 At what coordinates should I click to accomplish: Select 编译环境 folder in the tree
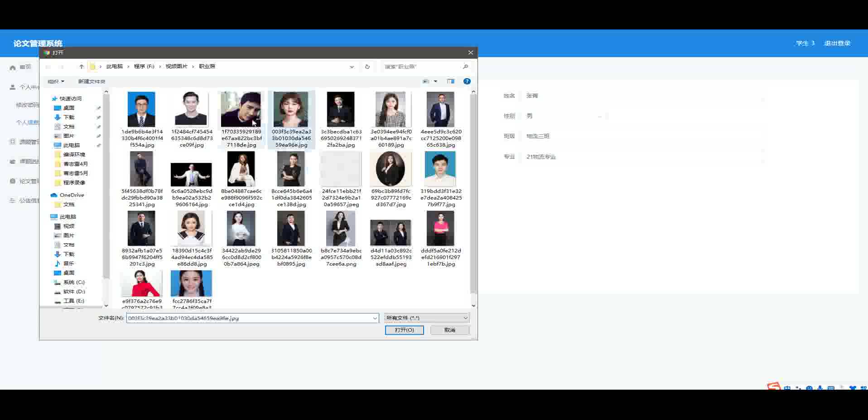(70, 155)
